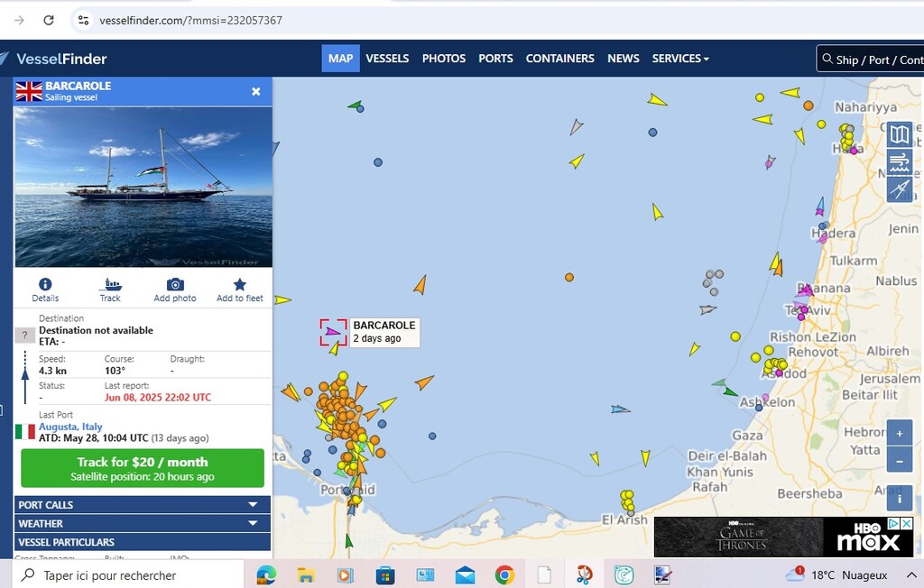Screen dimensions: 924x588
Task: Open the CONTAINERS menu item
Action: pyautogui.click(x=559, y=59)
